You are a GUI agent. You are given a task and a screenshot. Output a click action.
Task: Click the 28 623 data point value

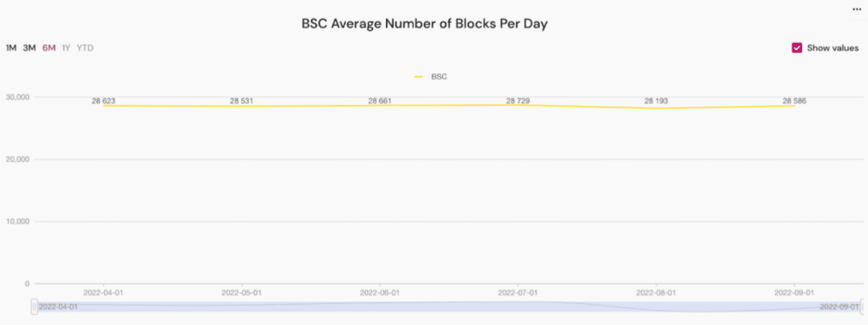click(x=103, y=101)
